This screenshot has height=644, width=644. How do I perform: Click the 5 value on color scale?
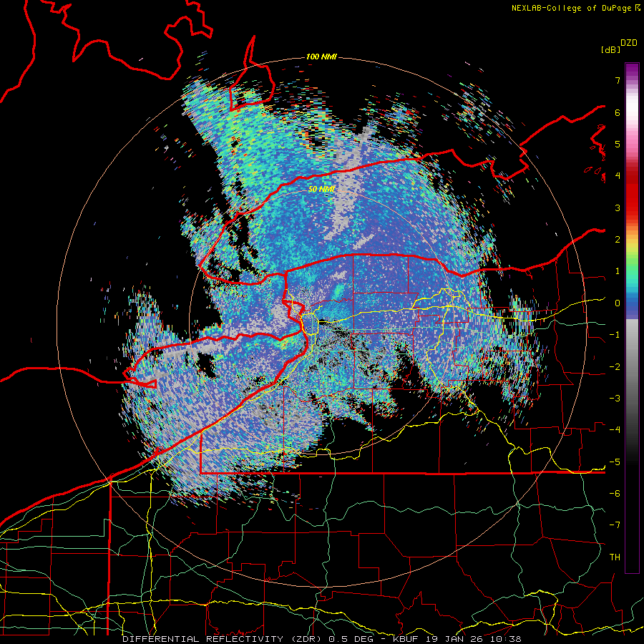[x=618, y=144]
